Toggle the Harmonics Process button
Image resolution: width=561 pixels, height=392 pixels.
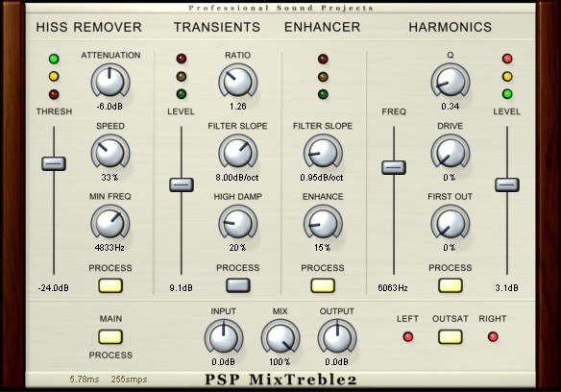tap(451, 285)
